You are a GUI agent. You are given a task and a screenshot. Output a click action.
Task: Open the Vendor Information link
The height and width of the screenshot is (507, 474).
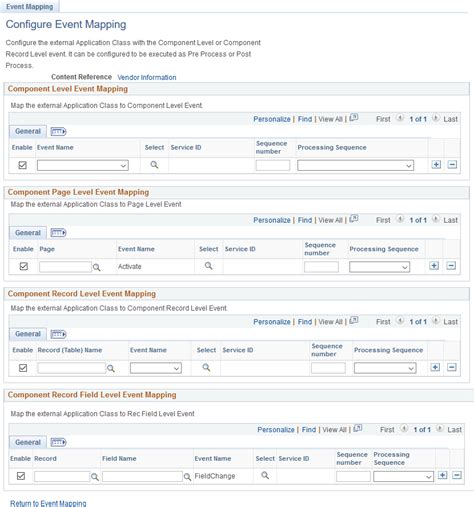pos(147,77)
